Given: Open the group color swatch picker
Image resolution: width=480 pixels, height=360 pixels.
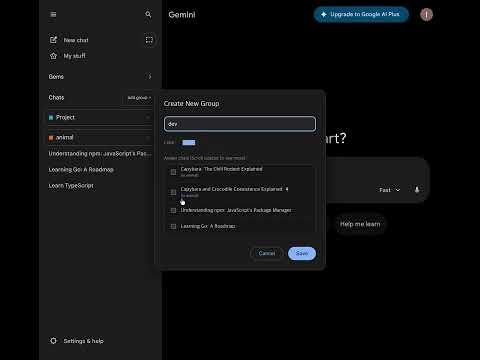Looking at the screenshot, I should coord(189,143).
